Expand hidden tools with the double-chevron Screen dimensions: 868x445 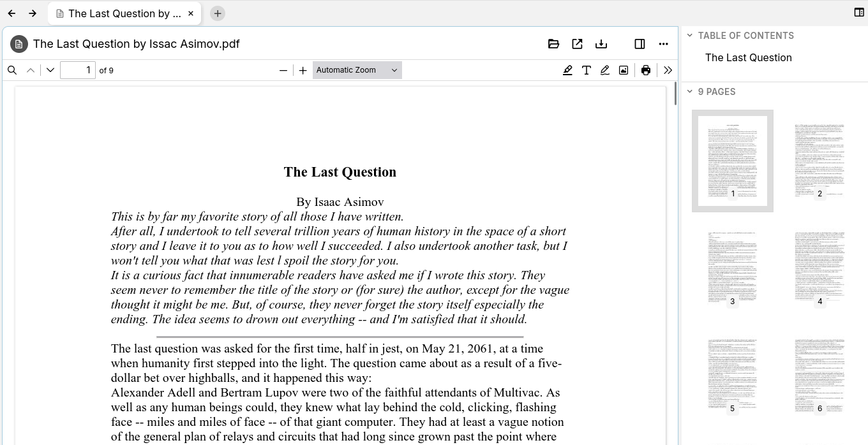(x=668, y=70)
